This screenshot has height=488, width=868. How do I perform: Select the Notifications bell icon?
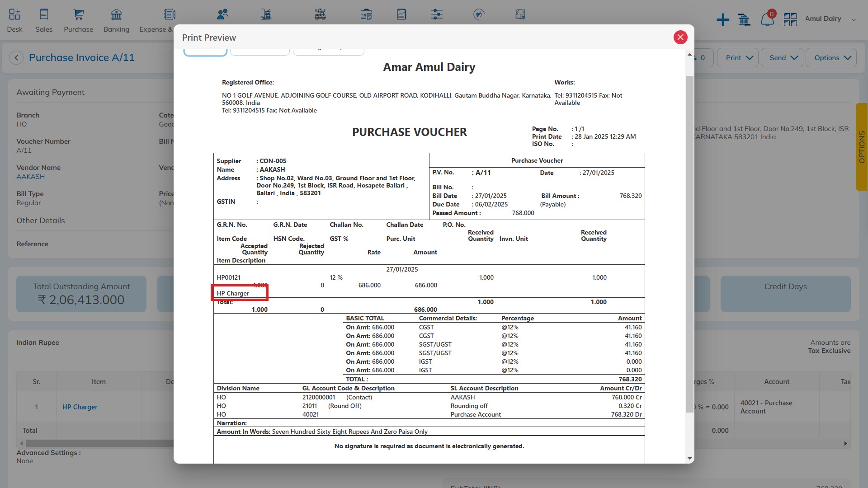pos(766,19)
